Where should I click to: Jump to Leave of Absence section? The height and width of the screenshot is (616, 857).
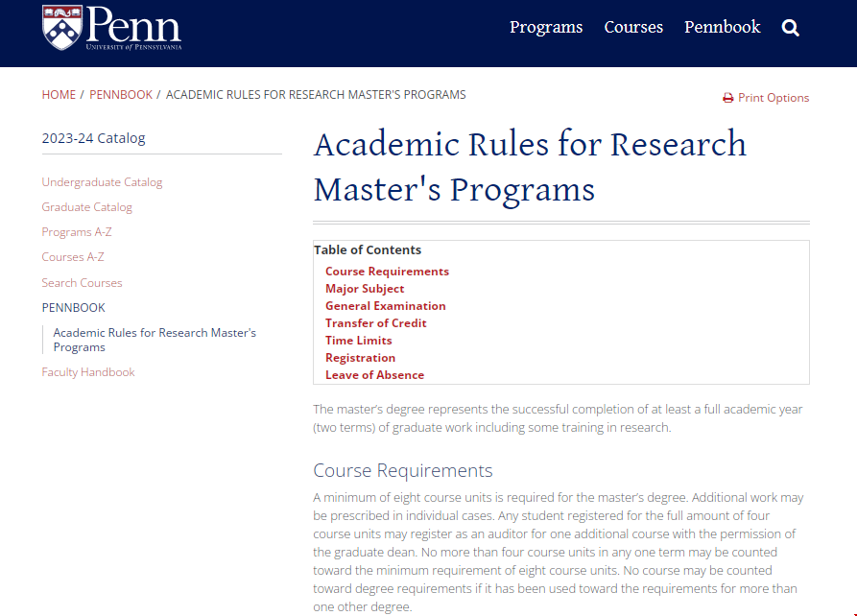(374, 375)
